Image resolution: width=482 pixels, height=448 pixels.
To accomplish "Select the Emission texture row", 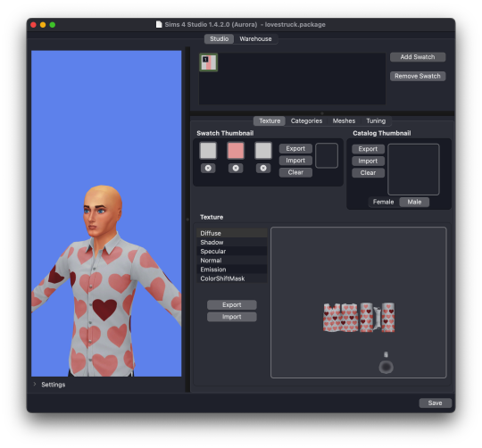I will (x=232, y=270).
